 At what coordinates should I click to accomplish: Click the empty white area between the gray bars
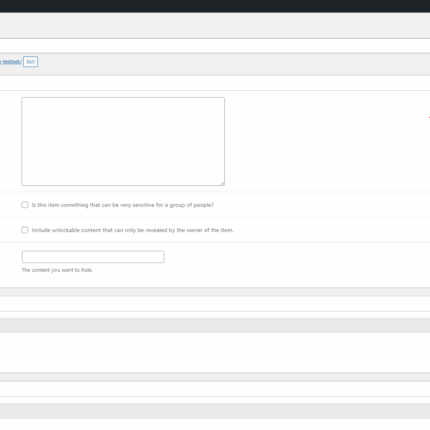point(215,352)
